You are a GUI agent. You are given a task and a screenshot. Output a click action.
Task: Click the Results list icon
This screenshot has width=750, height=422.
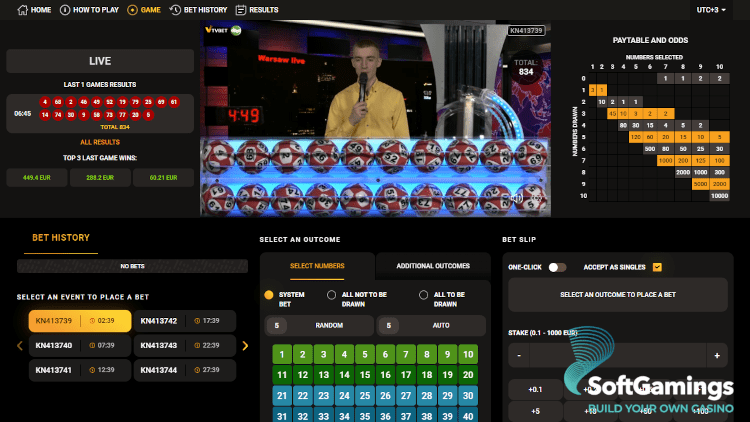[x=242, y=9]
